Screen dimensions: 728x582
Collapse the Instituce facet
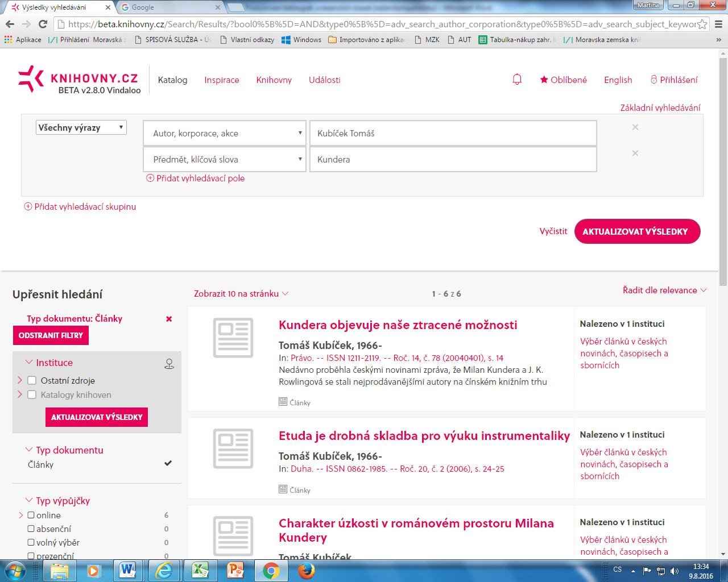click(x=49, y=363)
